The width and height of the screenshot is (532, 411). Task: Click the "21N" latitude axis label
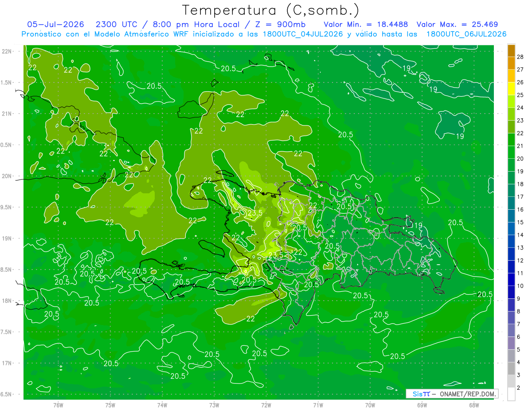(x=7, y=114)
